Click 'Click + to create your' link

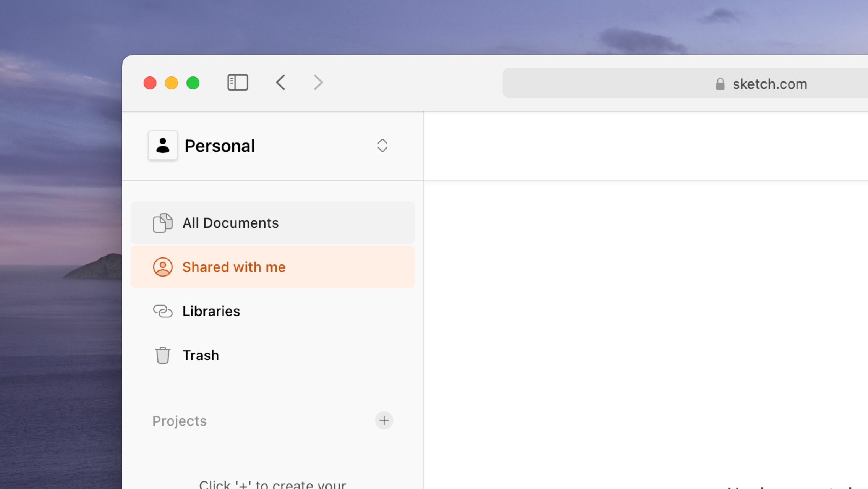click(274, 484)
